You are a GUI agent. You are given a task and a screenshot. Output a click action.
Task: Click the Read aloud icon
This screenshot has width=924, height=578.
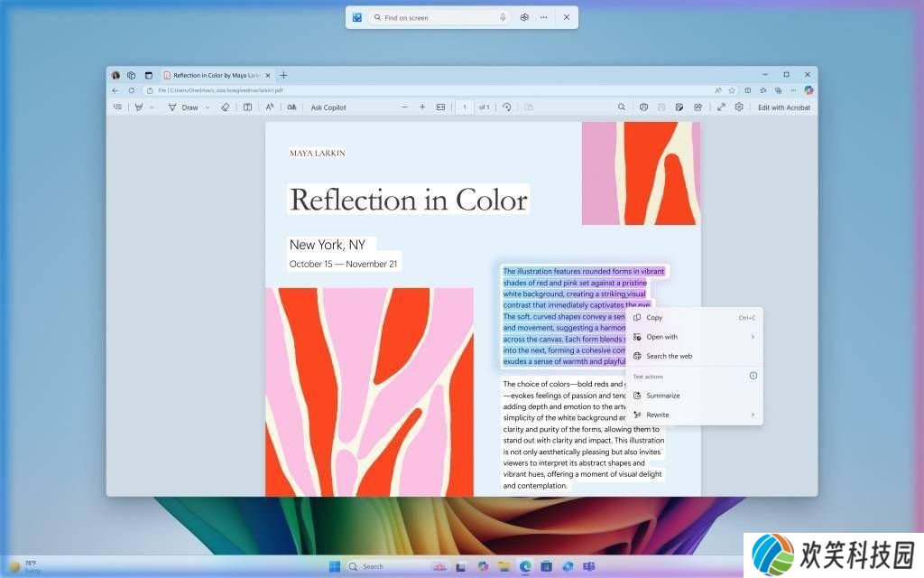tap(269, 107)
